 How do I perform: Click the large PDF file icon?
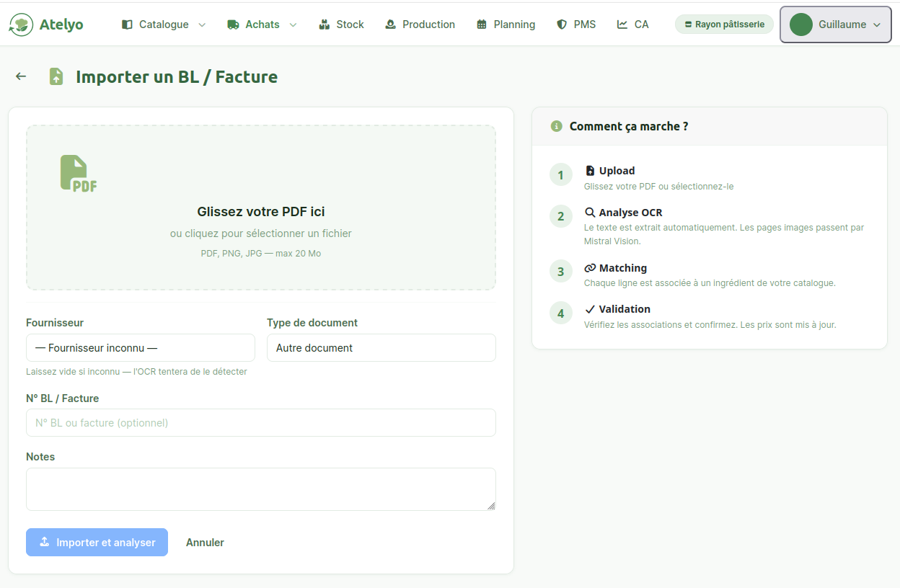(78, 174)
